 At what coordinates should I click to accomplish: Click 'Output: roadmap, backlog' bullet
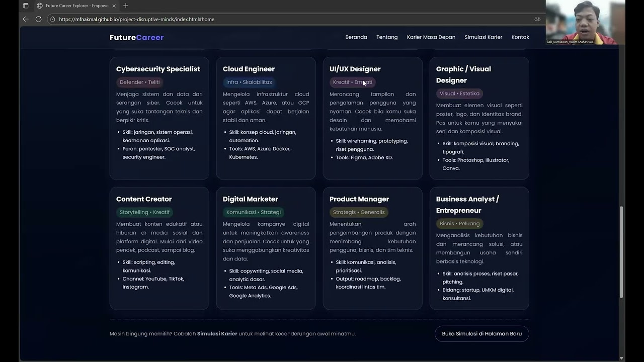[x=368, y=283]
